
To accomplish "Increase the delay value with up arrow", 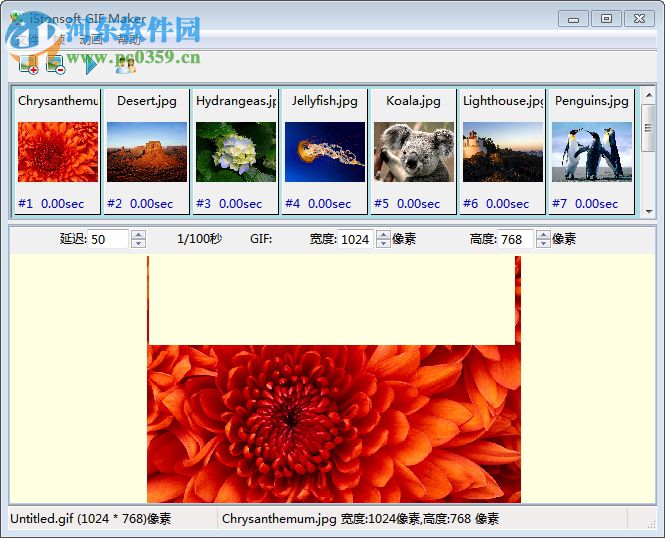I will coord(138,234).
